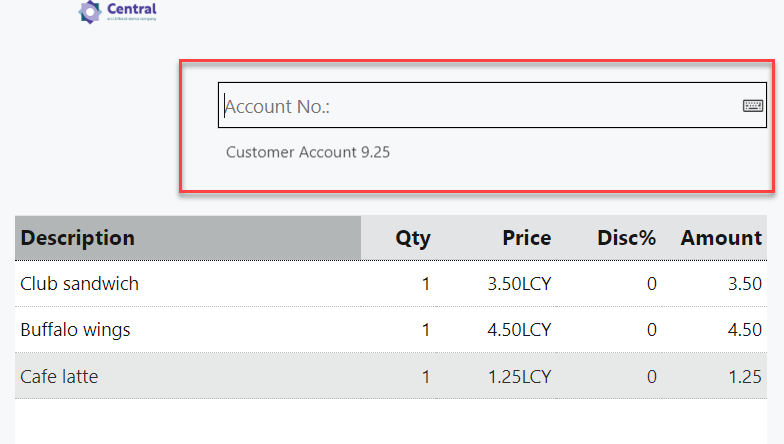Image resolution: width=784 pixels, height=444 pixels.
Task: Click the Cafe latte discount cell
Action: (x=651, y=377)
